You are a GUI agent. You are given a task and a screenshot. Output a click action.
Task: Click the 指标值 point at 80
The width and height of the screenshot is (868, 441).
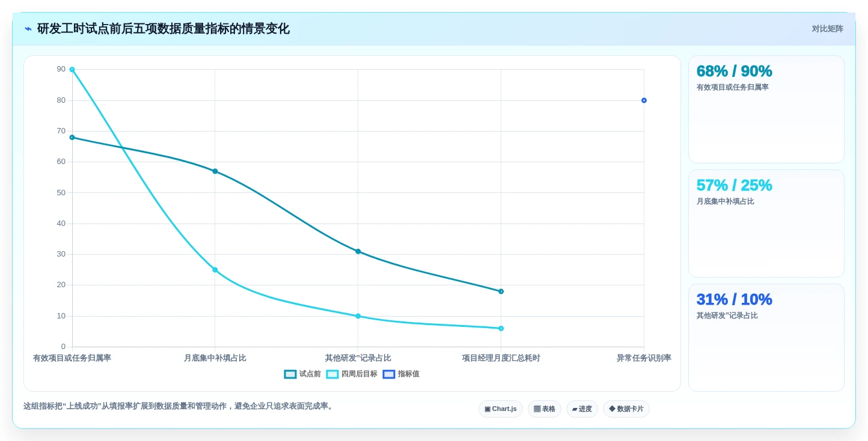click(x=644, y=100)
